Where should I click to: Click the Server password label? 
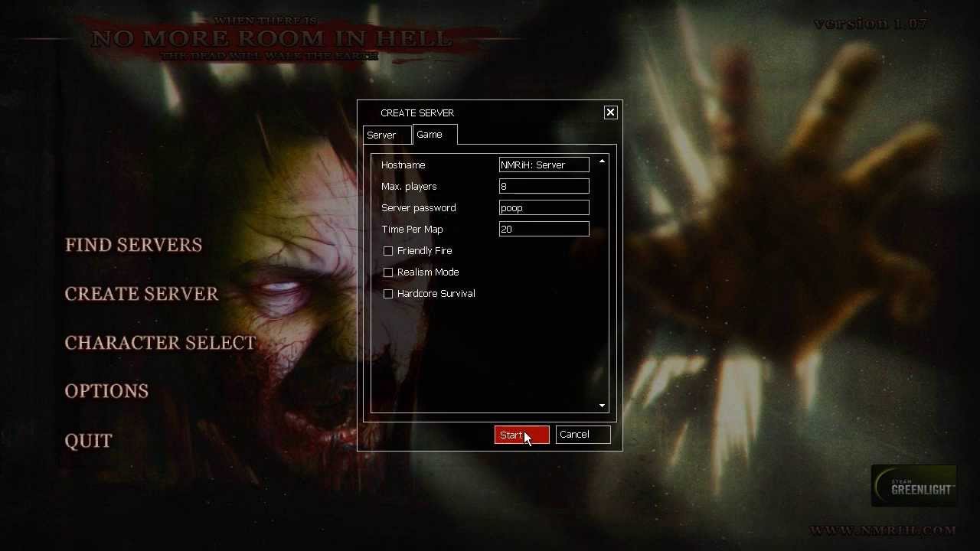point(418,208)
